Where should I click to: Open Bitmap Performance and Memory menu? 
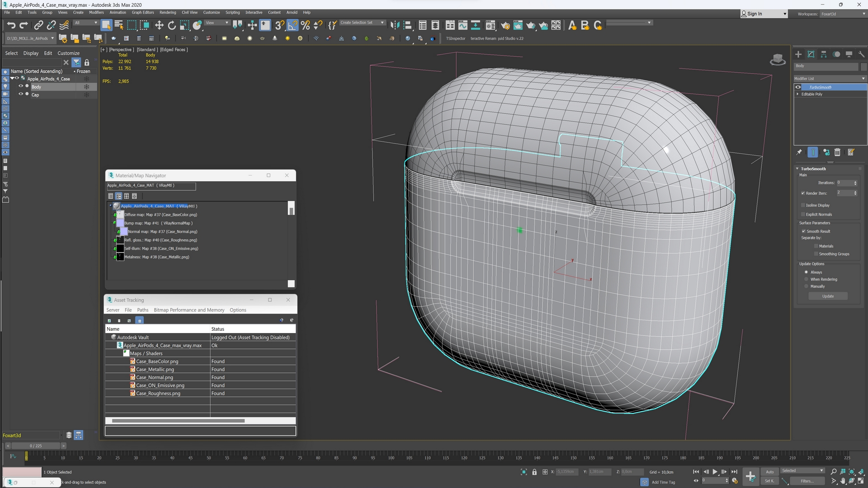(189, 310)
